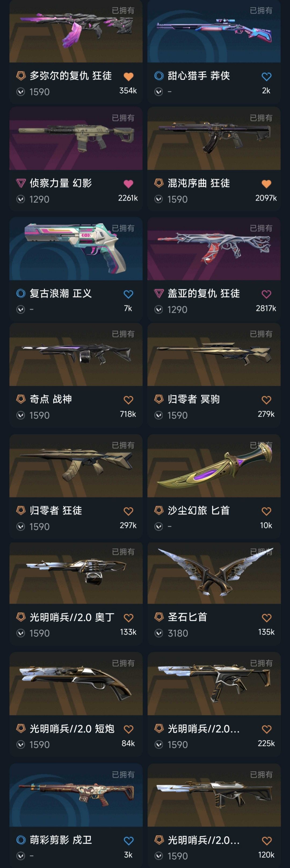Like 归零者 狂徒 with heart icon

(128, 511)
